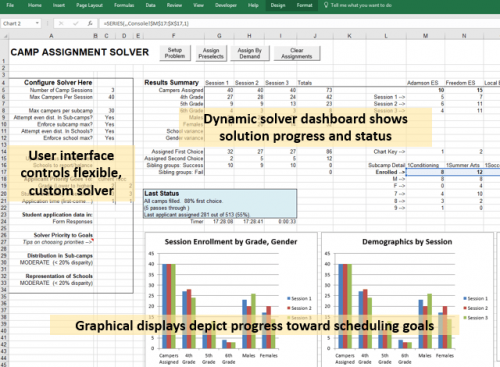Viewport: 500px width, 367px height.
Task: Select the chart Format tab
Action: [x=304, y=5]
